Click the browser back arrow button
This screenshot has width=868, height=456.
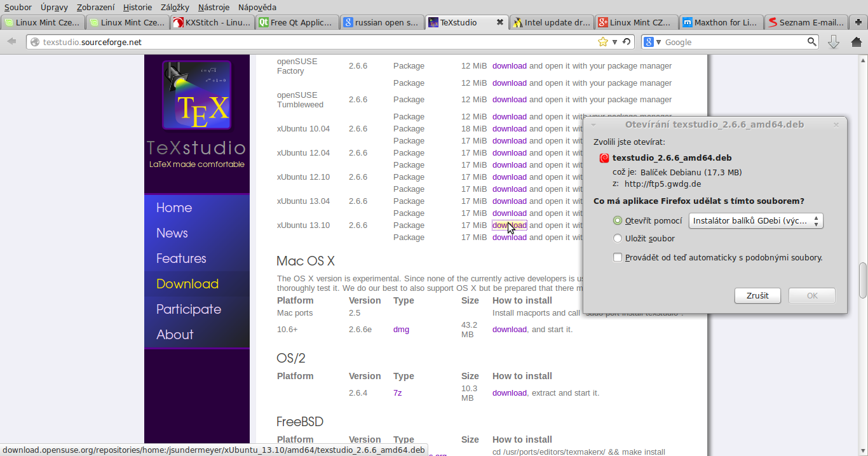(11, 42)
